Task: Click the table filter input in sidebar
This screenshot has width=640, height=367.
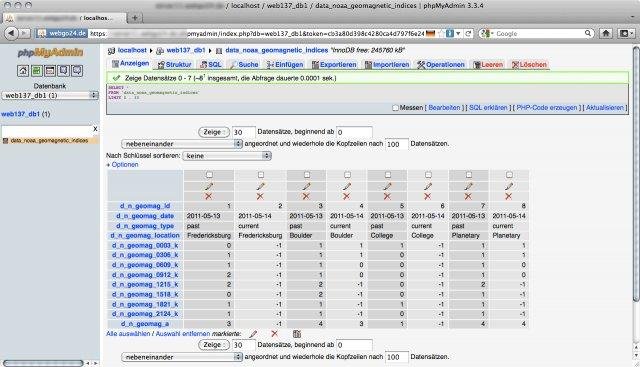Action: click(x=47, y=129)
